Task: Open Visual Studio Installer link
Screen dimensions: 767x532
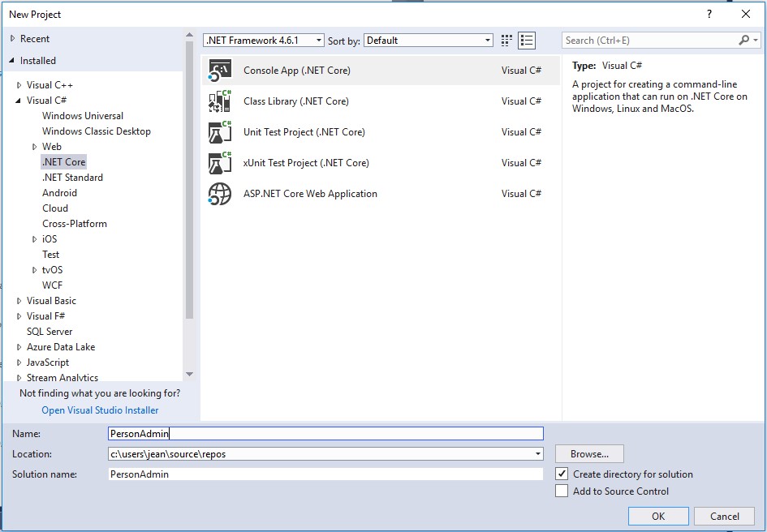Action: point(100,410)
